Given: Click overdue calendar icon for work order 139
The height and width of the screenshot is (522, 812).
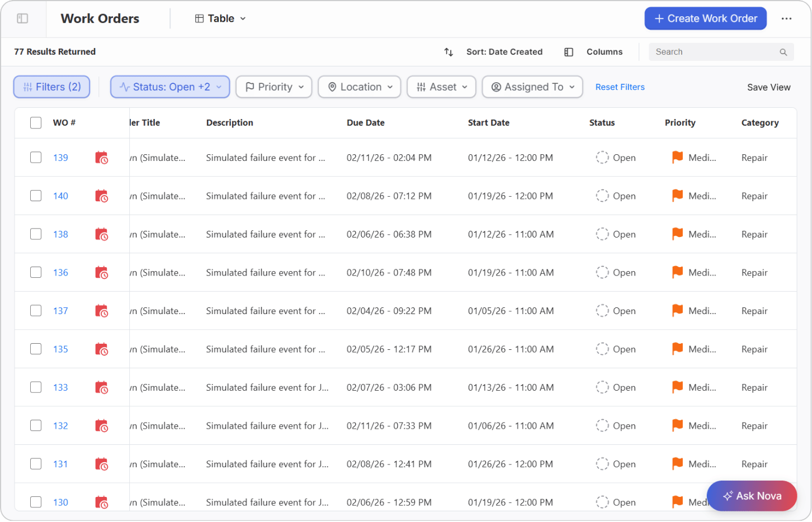Looking at the screenshot, I should (x=101, y=158).
